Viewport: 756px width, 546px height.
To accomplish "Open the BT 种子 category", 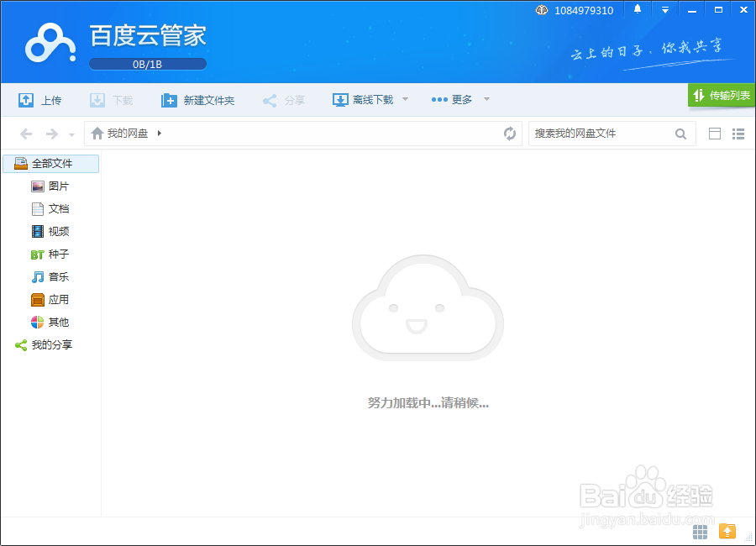I will [50, 255].
